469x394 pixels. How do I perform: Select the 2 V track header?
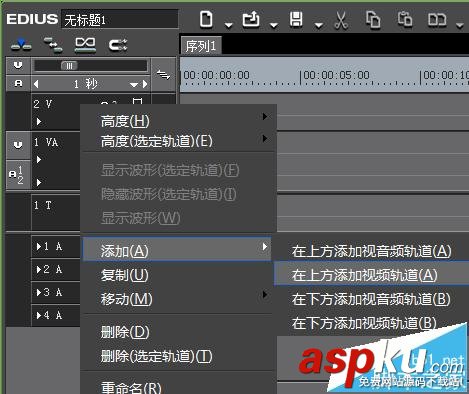pyautogui.click(x=43, y=104)
